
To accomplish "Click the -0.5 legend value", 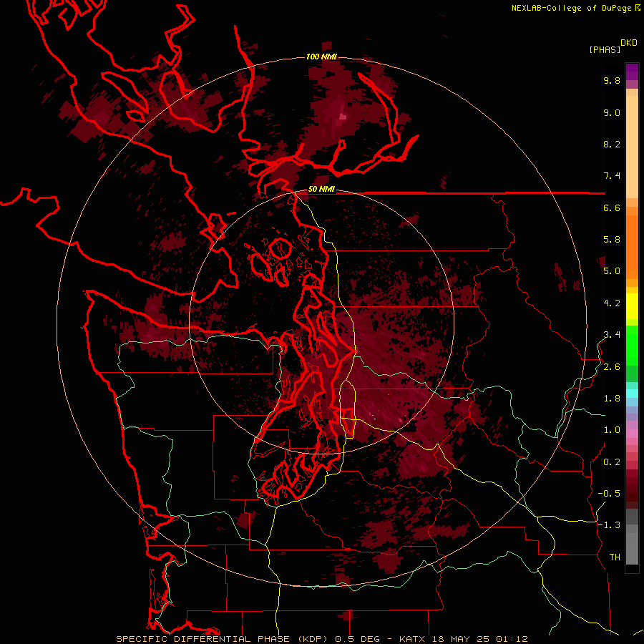I will pyautogui.click(x=609, y=494).
